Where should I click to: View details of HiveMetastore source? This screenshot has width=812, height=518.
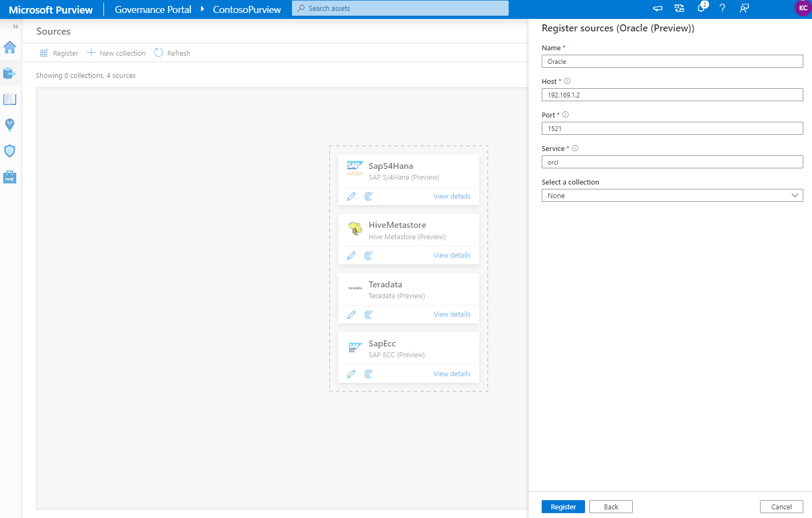coord(452,255)
